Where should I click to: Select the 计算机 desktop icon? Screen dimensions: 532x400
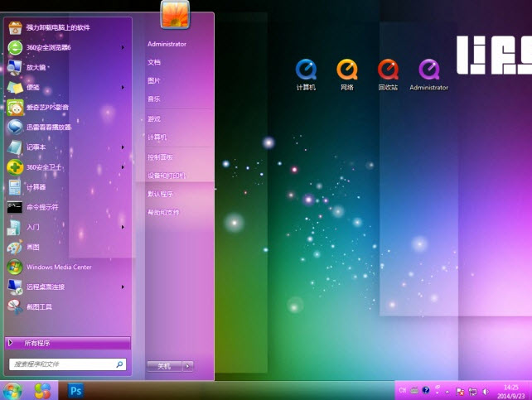coord(306,75)
